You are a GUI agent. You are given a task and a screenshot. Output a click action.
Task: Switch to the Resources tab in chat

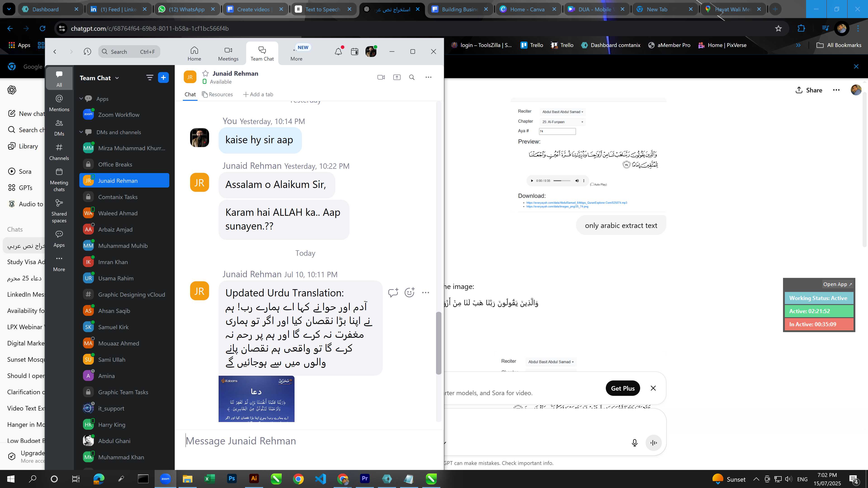point(217,94)
